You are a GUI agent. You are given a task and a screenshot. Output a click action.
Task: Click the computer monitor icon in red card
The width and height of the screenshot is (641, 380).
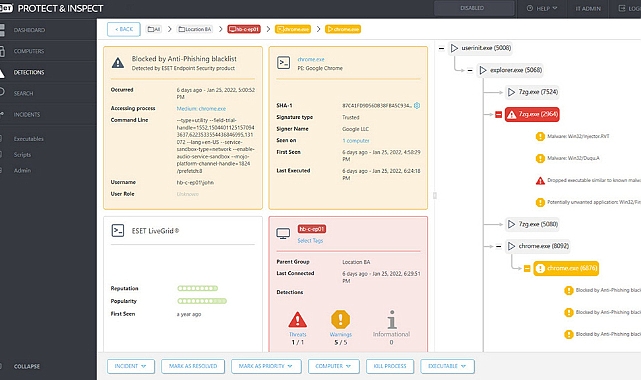(283, 234)
